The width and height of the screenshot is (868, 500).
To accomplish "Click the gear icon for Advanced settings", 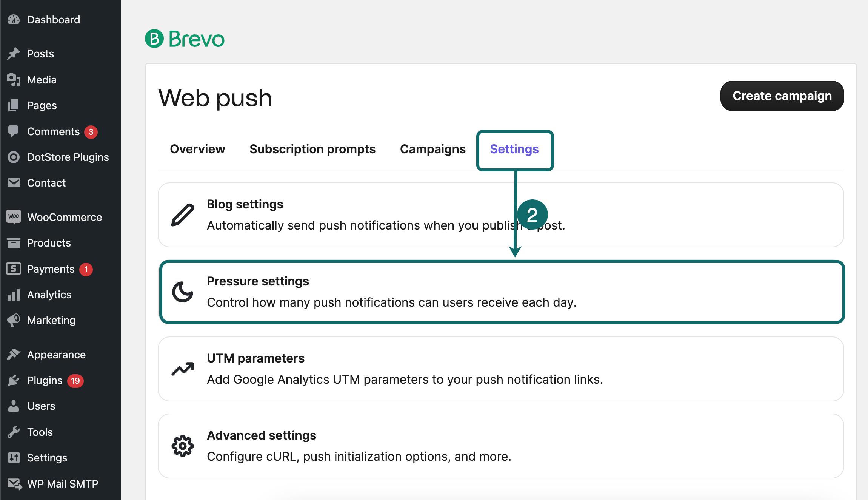I will tap(183, 446).
